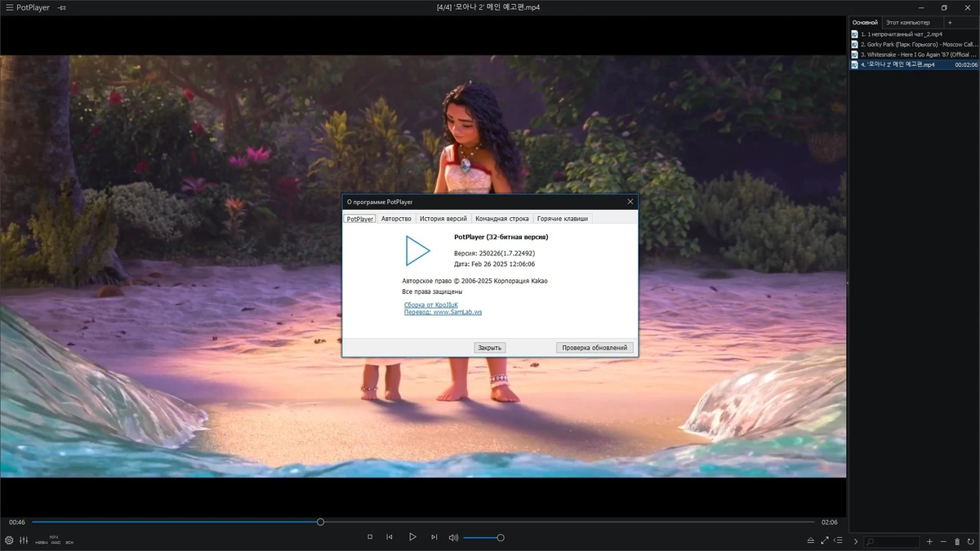Go to the previous track

click(390, 537)
